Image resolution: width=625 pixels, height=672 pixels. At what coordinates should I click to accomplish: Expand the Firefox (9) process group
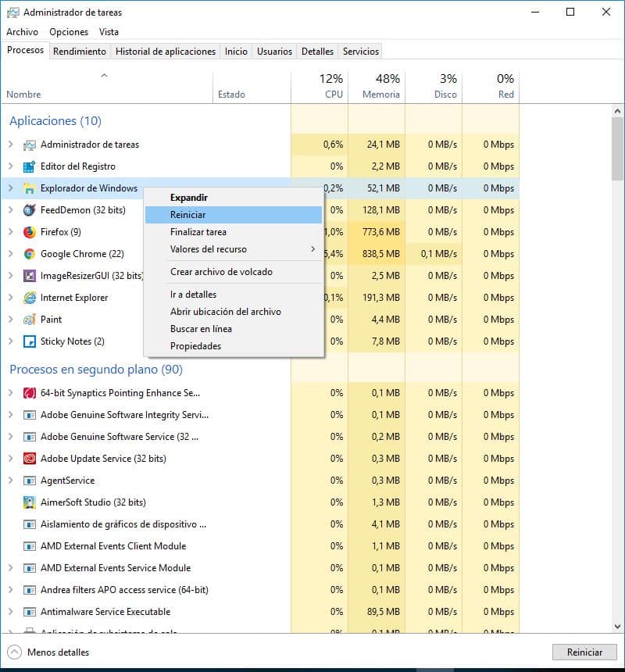point(10,232)
